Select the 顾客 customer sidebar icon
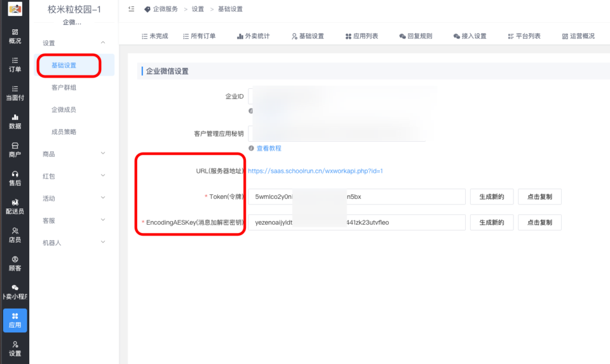The image size is (610, 364). [x=15, y=263]
